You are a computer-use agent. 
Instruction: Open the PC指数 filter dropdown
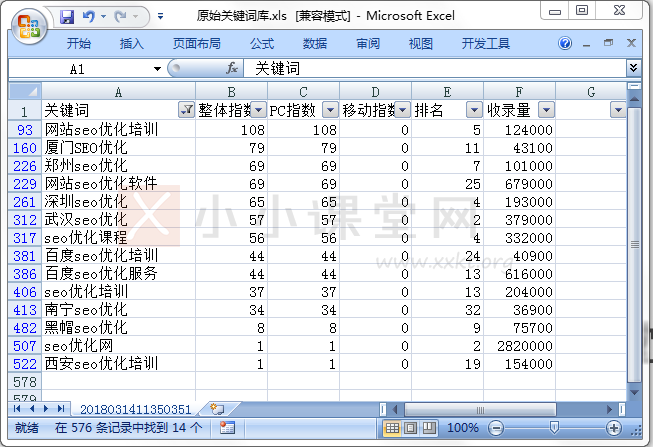pyautogui.click(x=330, y=110)
